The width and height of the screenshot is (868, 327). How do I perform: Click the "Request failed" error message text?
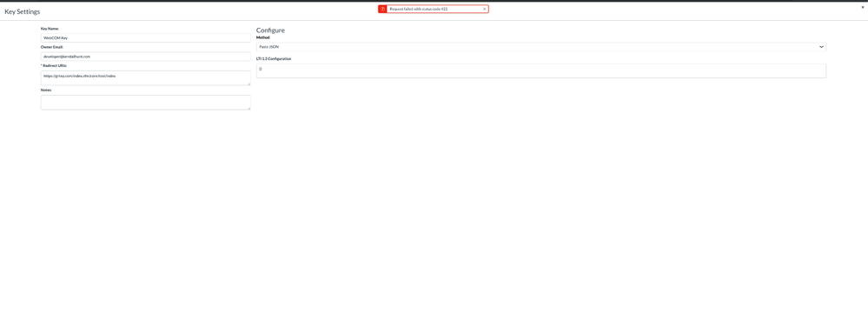click(x=419, y=9)
